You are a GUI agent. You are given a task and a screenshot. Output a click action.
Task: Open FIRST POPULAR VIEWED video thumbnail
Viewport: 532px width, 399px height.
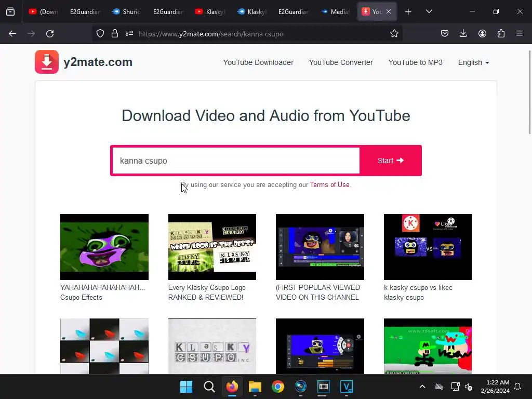point(320,247)
